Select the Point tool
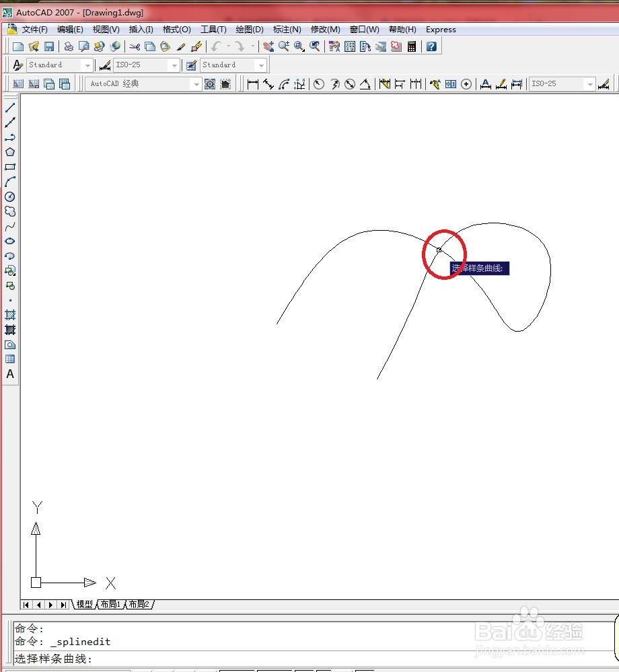The image size is (619, 672). click(x=10, y=301)
